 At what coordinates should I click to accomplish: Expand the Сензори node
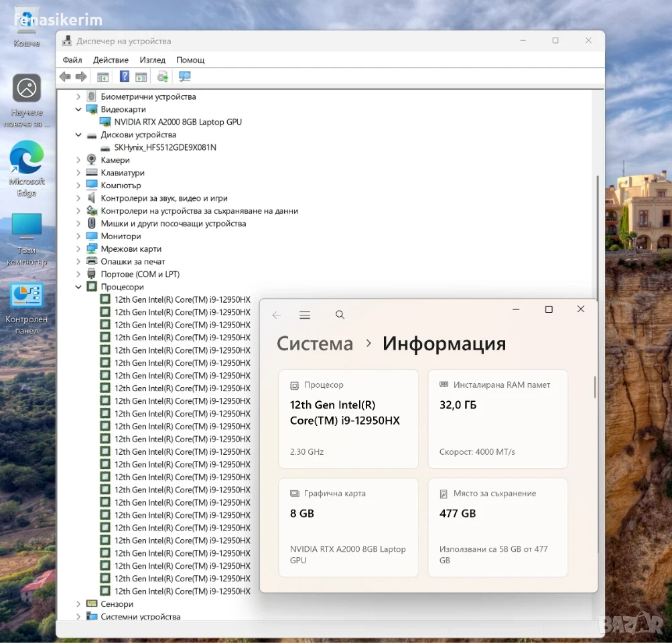78,604
